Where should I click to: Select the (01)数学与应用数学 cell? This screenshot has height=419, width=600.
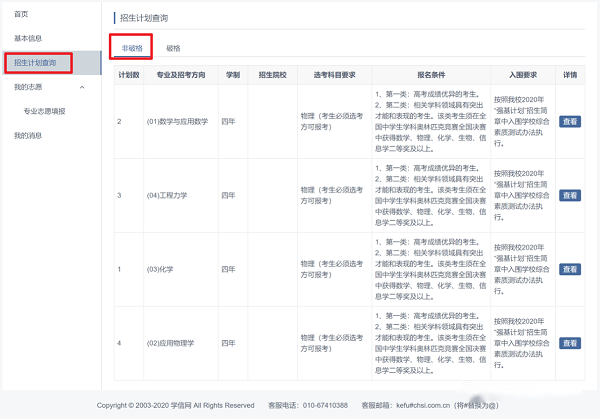coord(176,121)
